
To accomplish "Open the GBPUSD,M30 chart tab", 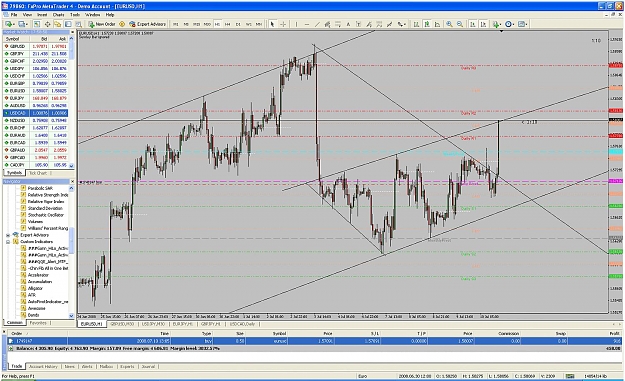I will pos(122,324).
